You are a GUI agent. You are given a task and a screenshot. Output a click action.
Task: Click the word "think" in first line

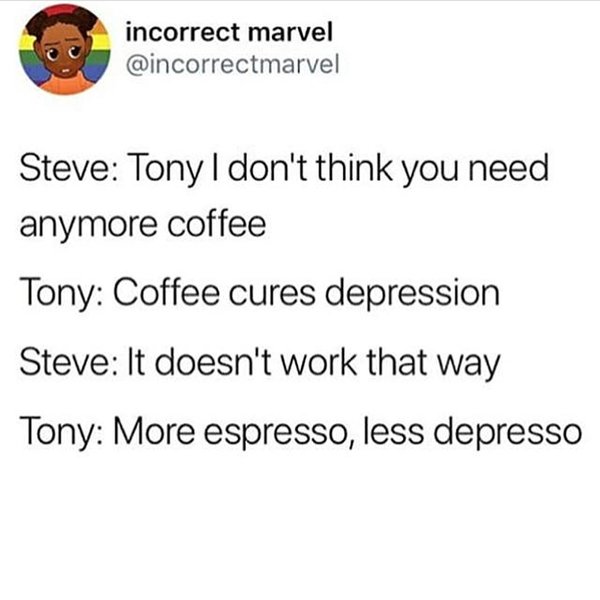point(354,168)
